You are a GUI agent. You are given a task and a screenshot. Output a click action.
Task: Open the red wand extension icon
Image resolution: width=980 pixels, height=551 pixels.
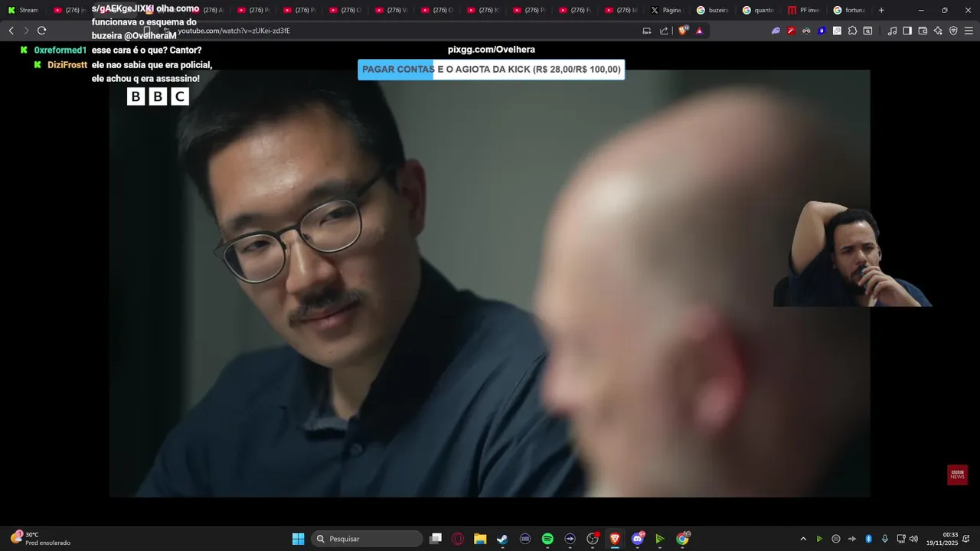click(791, 31)
